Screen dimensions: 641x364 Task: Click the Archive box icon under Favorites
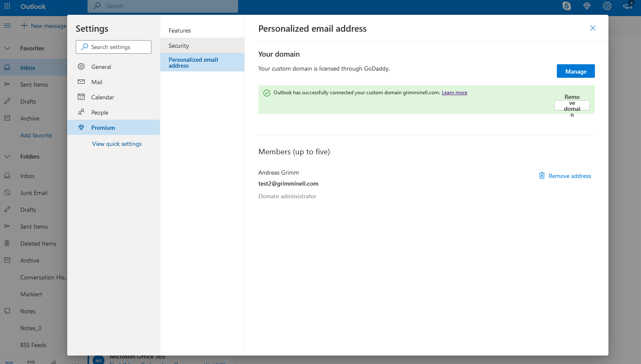coord(7,118)
